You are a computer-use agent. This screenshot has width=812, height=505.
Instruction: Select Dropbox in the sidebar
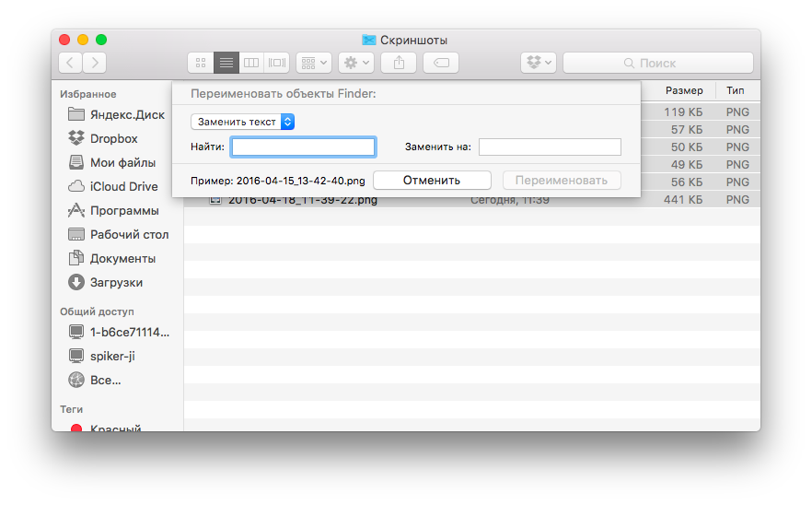[113, 138]
